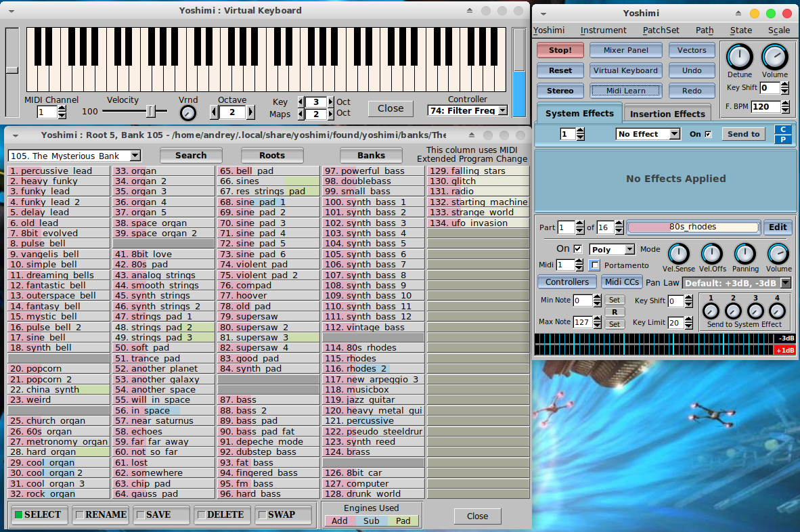Open the PatchSet menu
800x532 pixels.
661,30
